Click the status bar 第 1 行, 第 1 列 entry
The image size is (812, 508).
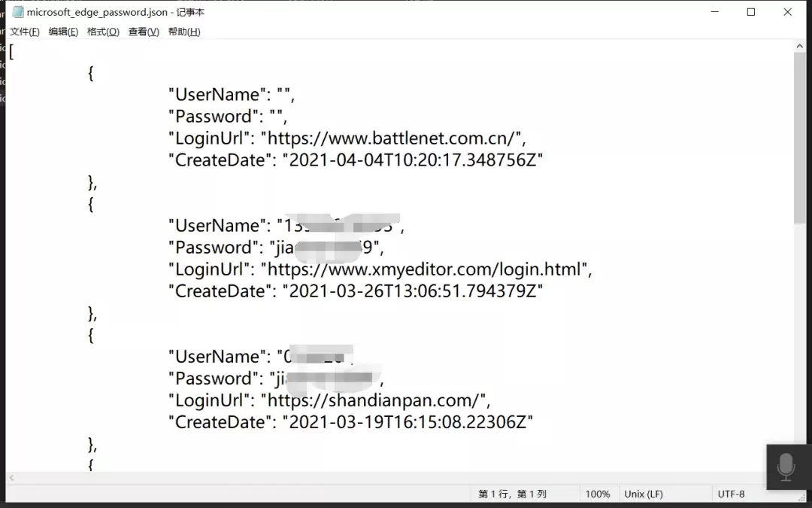(512, 494)
